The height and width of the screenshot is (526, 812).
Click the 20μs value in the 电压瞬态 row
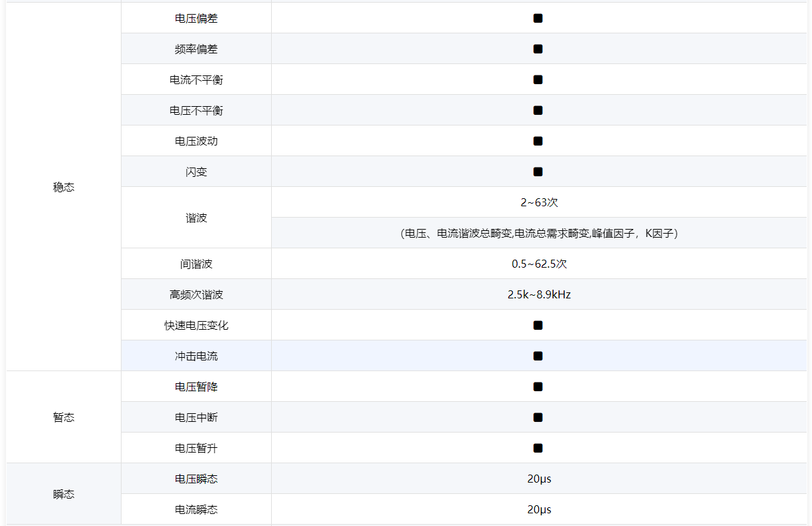coord(539,479)
